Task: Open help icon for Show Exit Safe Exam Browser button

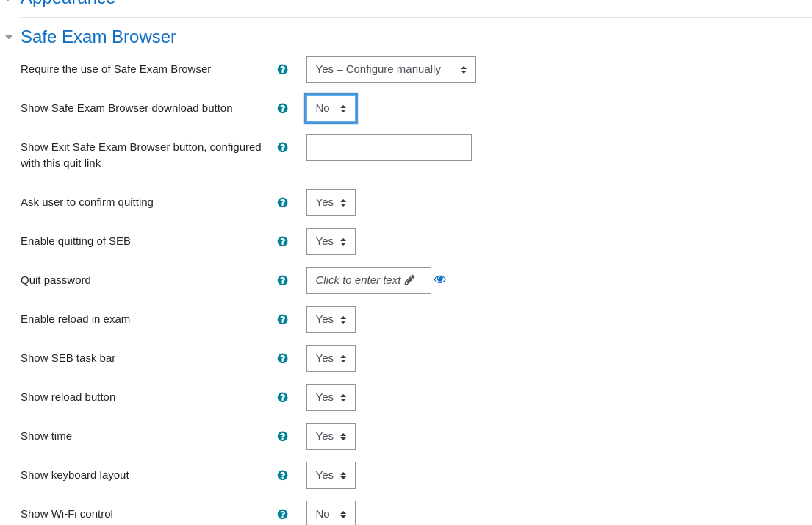Action: pyautogui.click(x=282, y=147)
